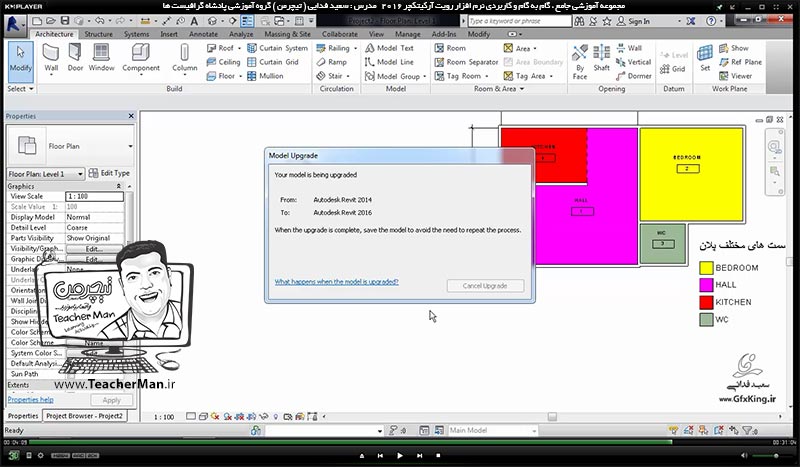800x467 pixels.
Task: Open the Tag Area dropdown arrow
Action: [551, 76]
